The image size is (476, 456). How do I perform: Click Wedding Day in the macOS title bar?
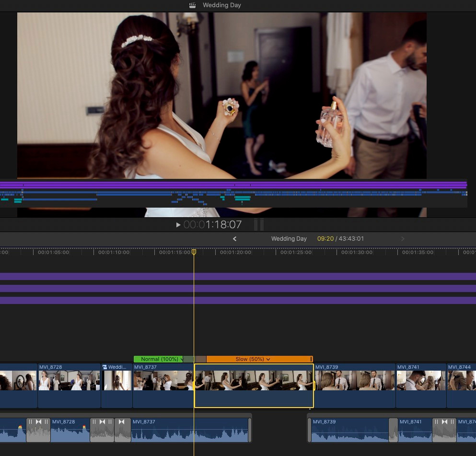[221, 5]
